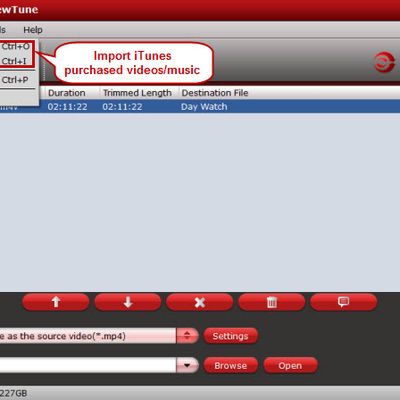Expand the output folder path dropdown
The image size is (400, 400).
(x=187, y=365)
